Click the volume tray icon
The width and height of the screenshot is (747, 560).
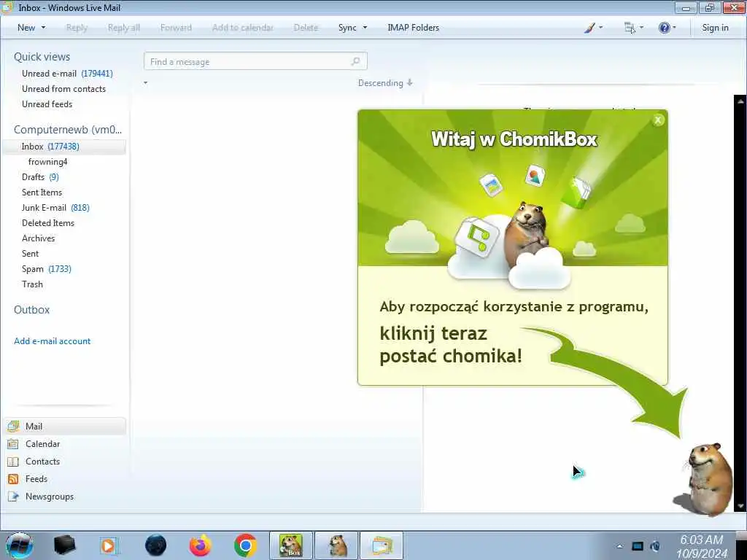pos(656,546)
